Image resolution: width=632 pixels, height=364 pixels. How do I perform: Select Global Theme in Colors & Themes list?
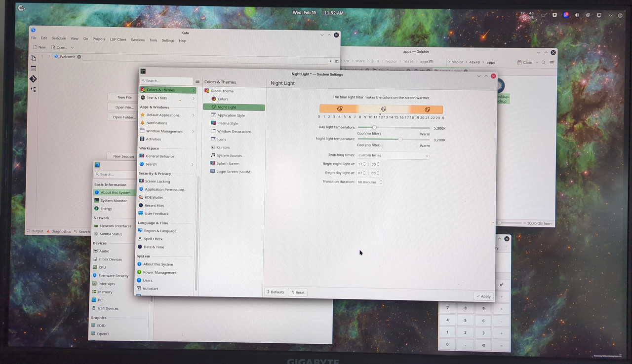[234, 91]
